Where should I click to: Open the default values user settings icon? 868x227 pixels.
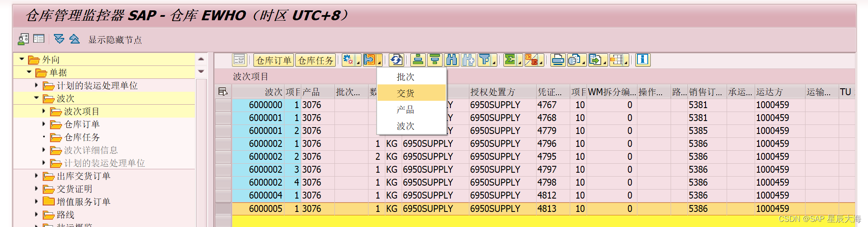click(23, 39)
